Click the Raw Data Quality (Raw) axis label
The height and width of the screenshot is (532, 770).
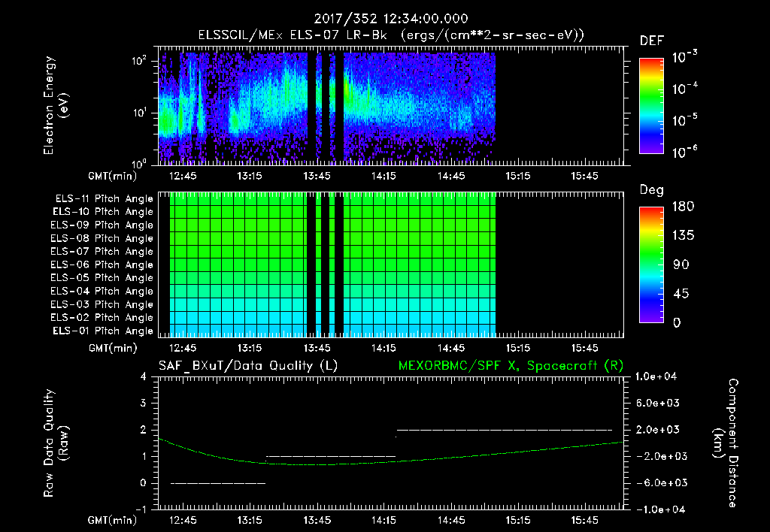coord(56,443)
